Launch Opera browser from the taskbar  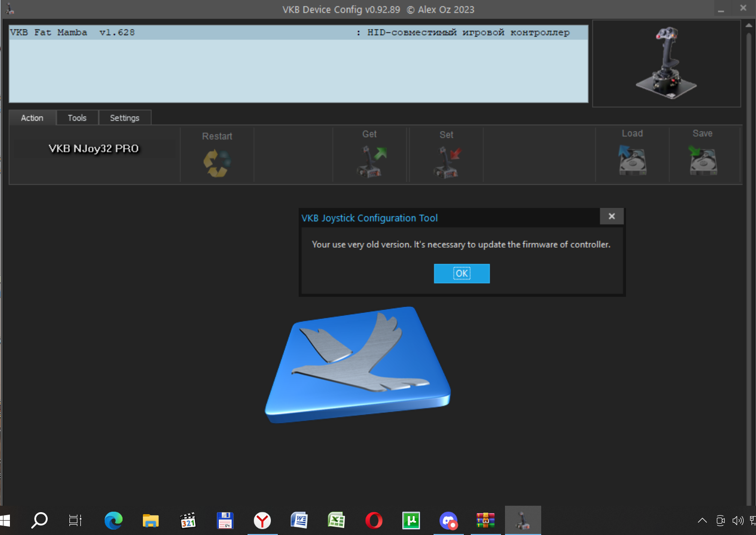click(x=374, y=520)
